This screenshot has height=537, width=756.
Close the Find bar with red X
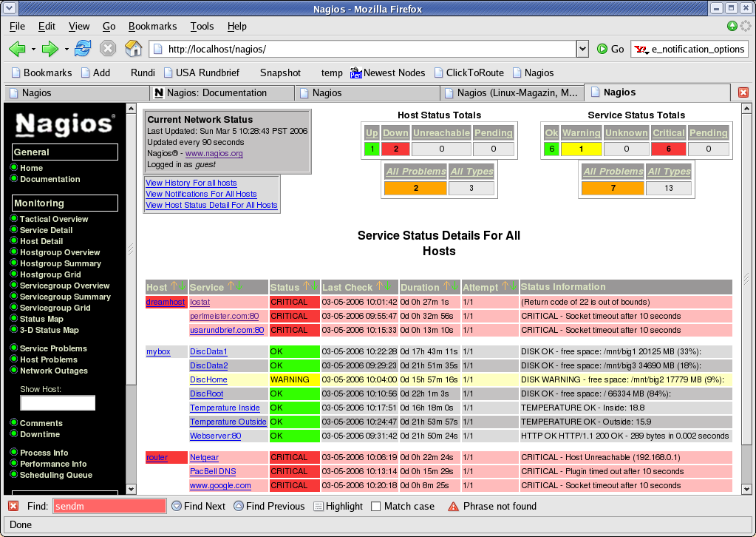click(x=13, y=506)
